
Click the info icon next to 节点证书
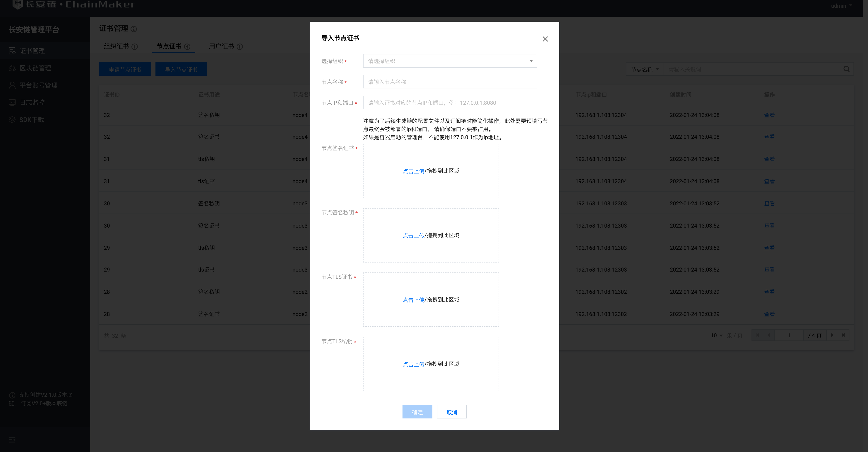tap(187, 47)
